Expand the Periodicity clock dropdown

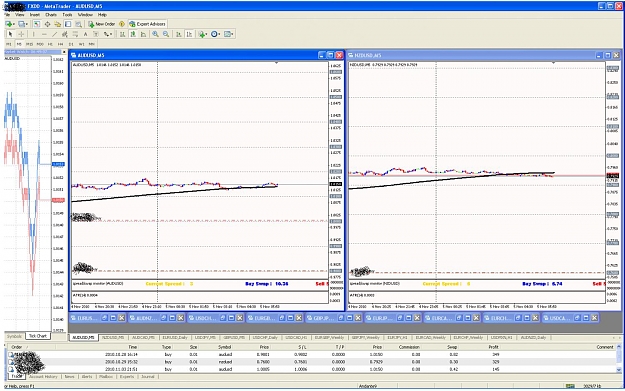(x=216, y=34)
